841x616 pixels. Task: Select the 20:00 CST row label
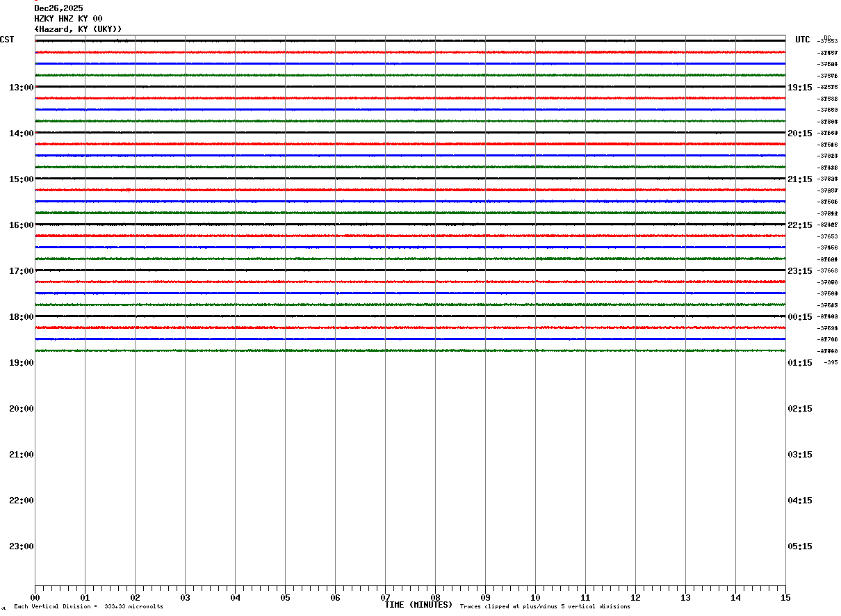tap(22, 409)
